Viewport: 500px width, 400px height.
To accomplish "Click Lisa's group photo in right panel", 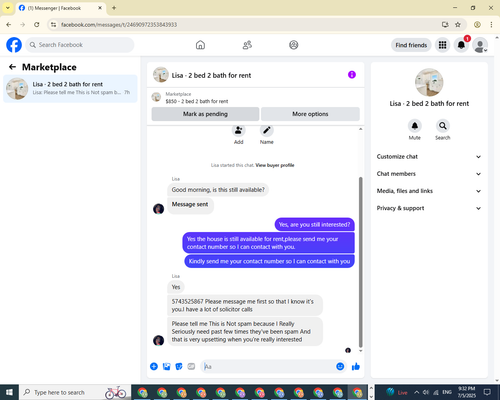I will tap(429, 82).
